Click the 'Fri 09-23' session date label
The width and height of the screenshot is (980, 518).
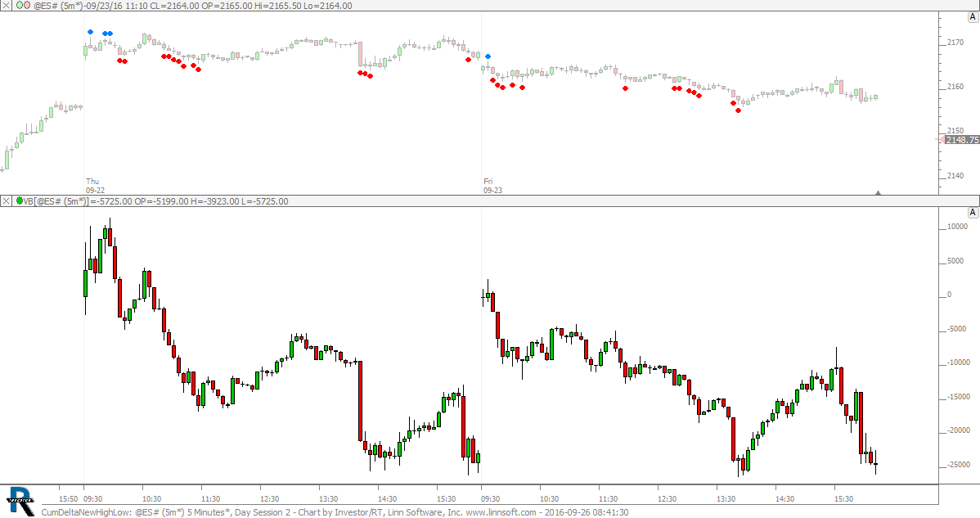492,186
